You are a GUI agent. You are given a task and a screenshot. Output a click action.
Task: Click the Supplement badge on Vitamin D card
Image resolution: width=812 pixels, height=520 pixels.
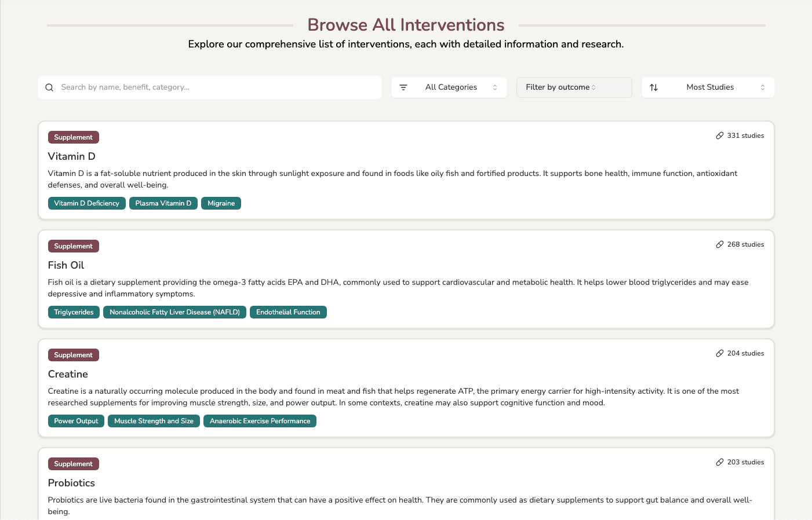coord(74,137)
